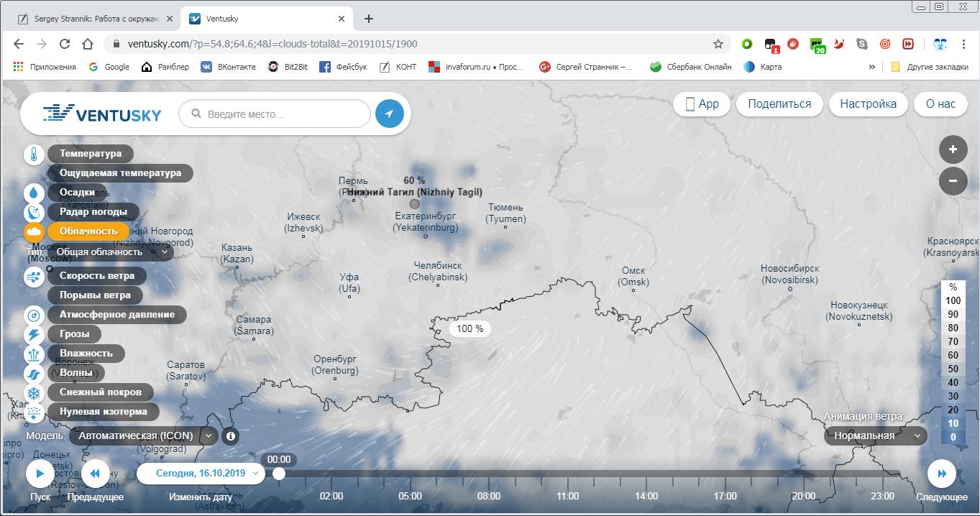
Task: Click the model info icon
Action: (231, 436)
